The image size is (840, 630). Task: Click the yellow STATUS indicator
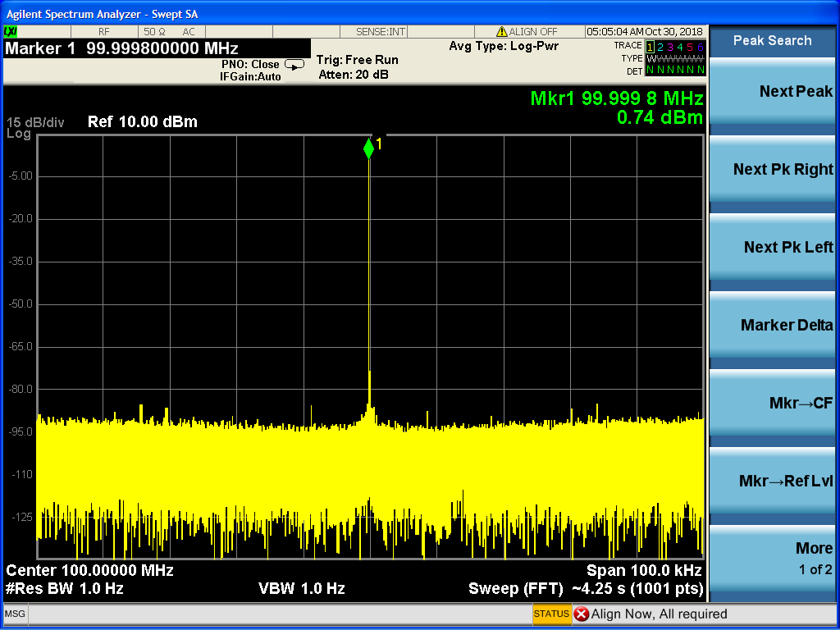551,614
